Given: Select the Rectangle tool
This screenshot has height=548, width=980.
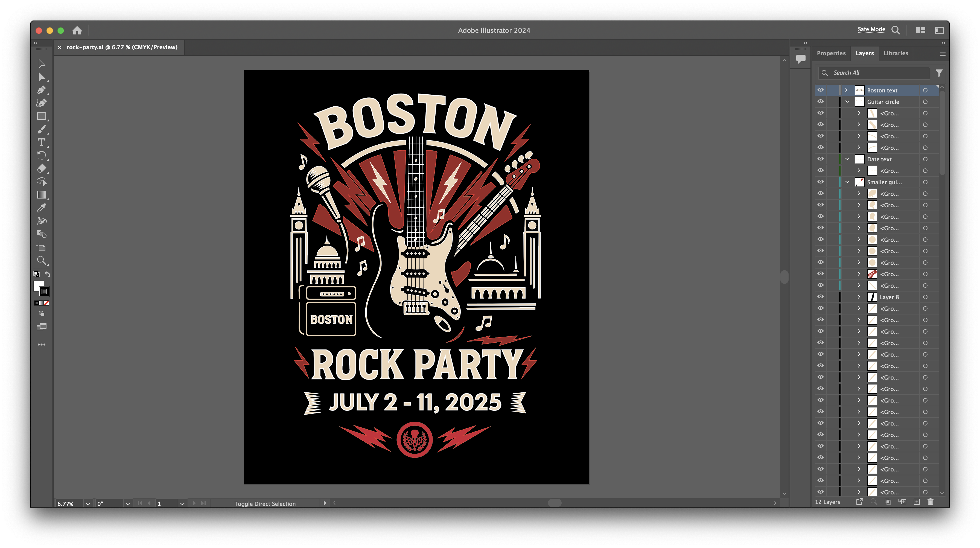Looking at the screenshot, I should coord(42,116).
